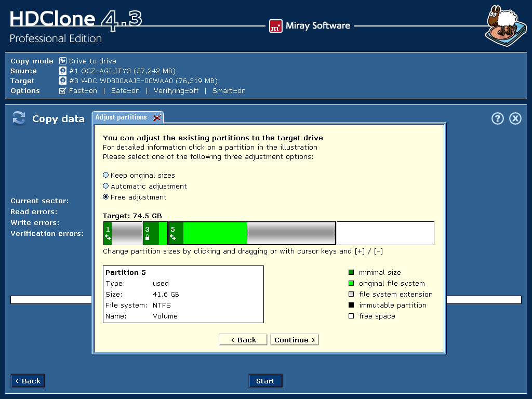
Task: Close the Adjust partitions tab
Action: coord(157,118)
